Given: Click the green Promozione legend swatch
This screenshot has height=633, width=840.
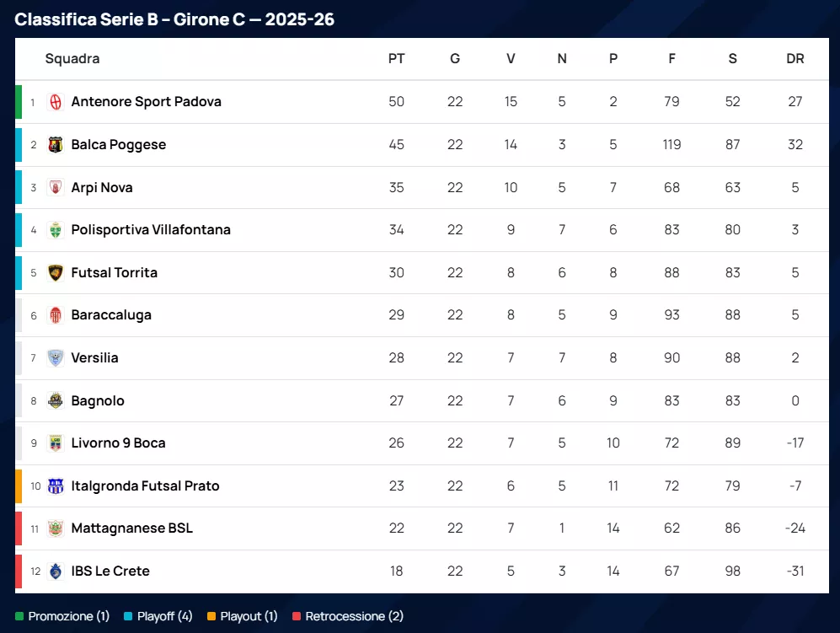Looking at the screenshot, I should pos(19,617).
